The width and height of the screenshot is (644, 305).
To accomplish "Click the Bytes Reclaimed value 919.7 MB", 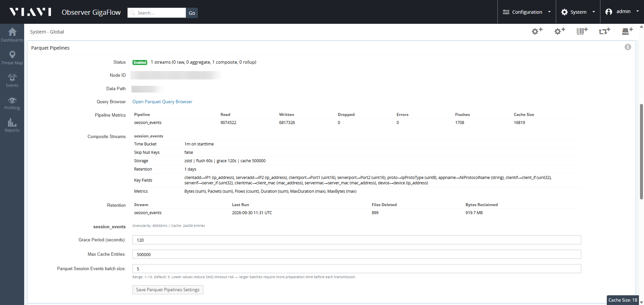I will click(x=474, y=213).
